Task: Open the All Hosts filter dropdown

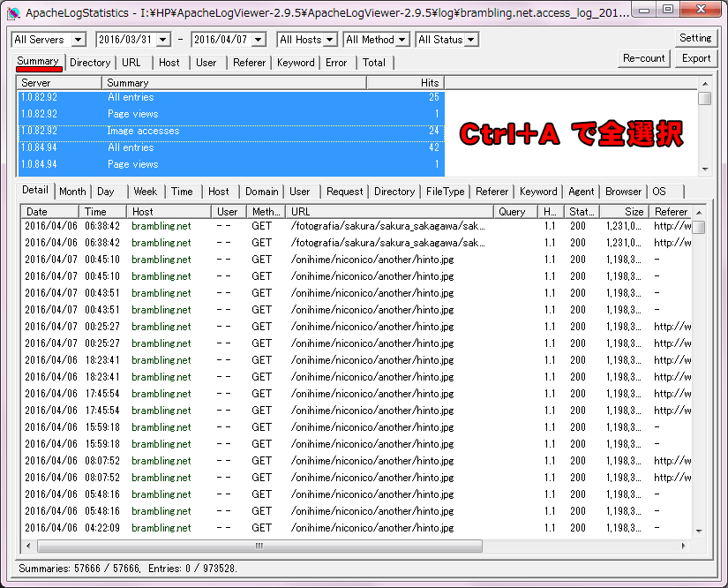Action: 329,40
